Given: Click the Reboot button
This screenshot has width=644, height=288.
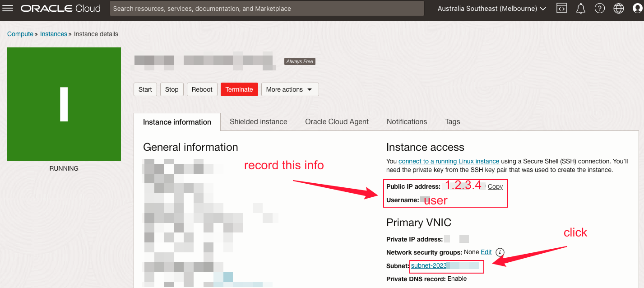Looking at the screenshot, I should (202, 89).
